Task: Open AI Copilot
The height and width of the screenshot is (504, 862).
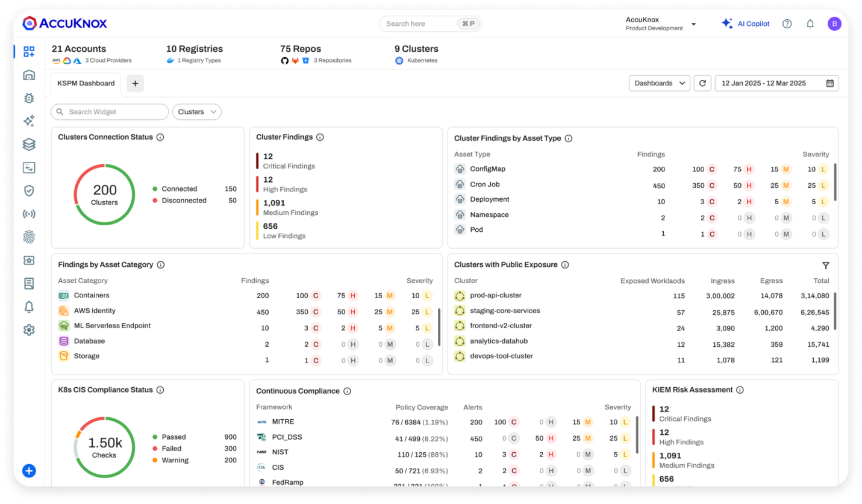Action: pyautogui.click(x=746, y=23)
